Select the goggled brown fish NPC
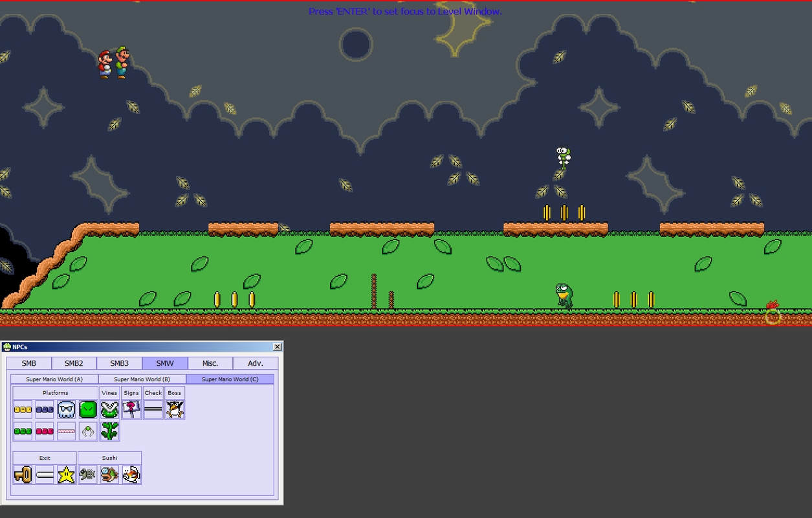812x518 pixels. coord(109,475)
